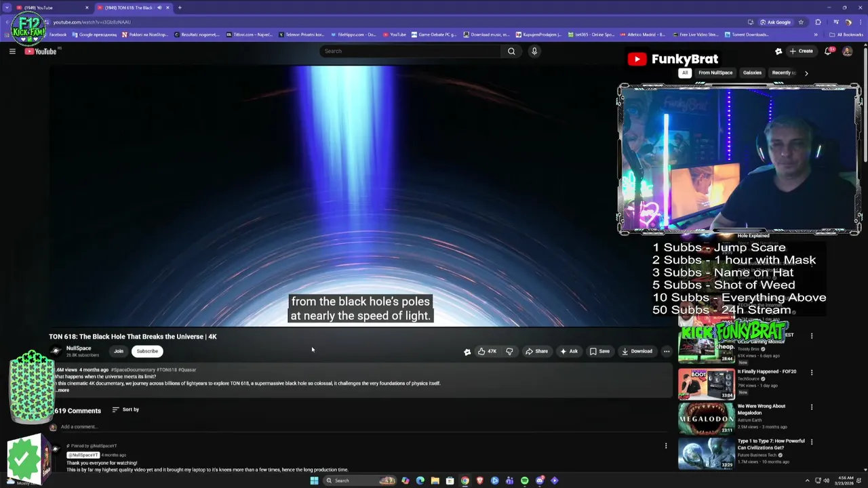Viewport: 868px width, 488px height.
Task: Open the NullSpace channel name link
Action: click(x=79, y=348)
